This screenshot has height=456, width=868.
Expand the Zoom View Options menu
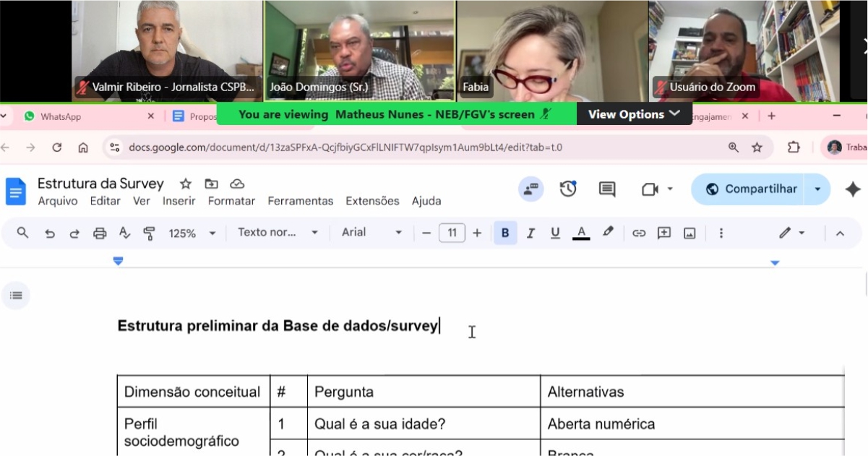634,114
